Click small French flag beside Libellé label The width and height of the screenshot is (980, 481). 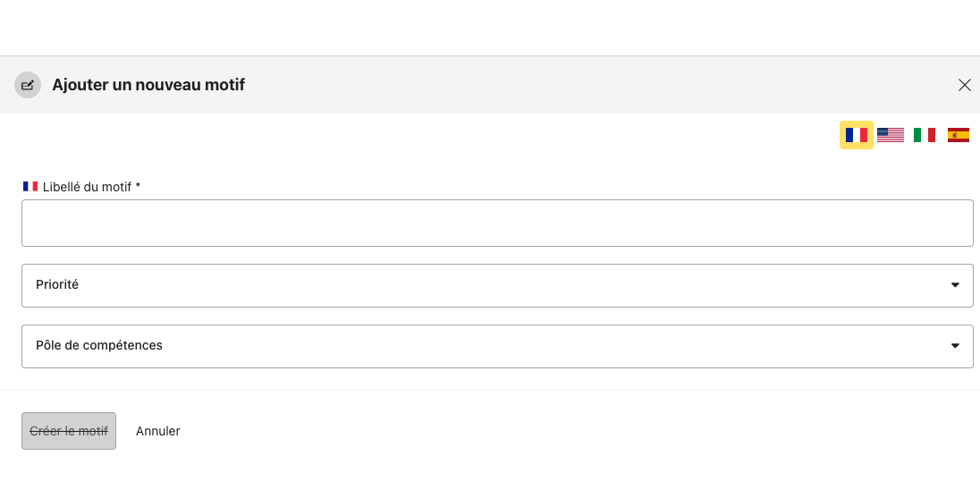(x=30, y=187)
